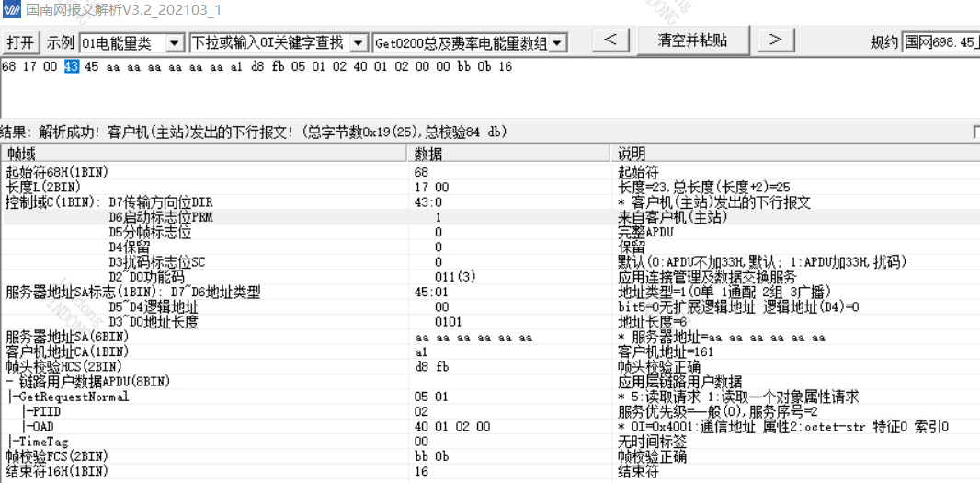Select the 结束符16H(1BIN) row
Viewport: 980px width, 483px height.
(x=490, y=472)
